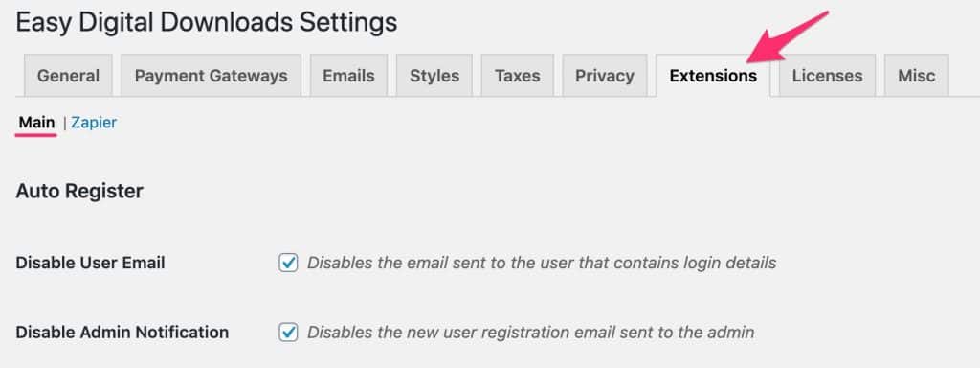Go to the Styles tab
The image size is (980, 368).
434,76
